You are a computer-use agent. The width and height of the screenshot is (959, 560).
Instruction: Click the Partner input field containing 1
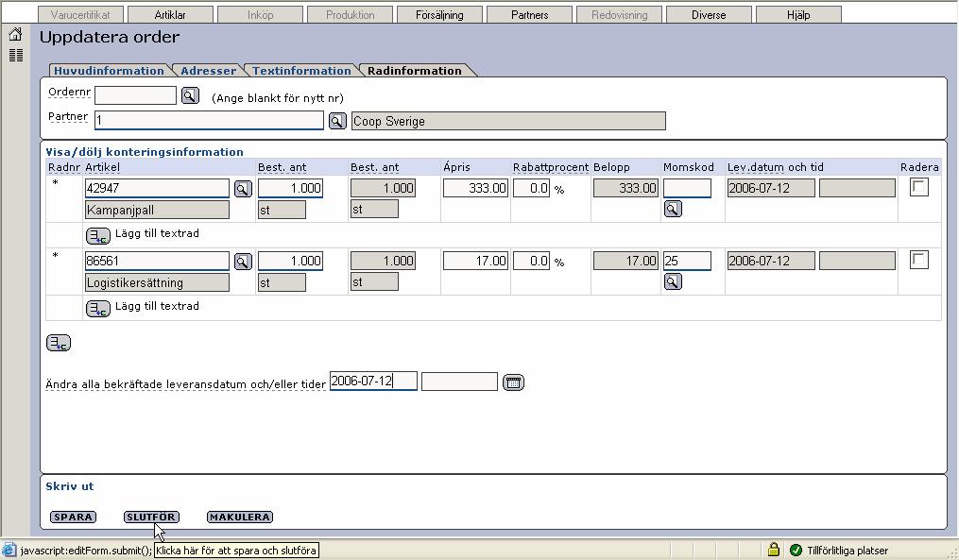(209, 121)
